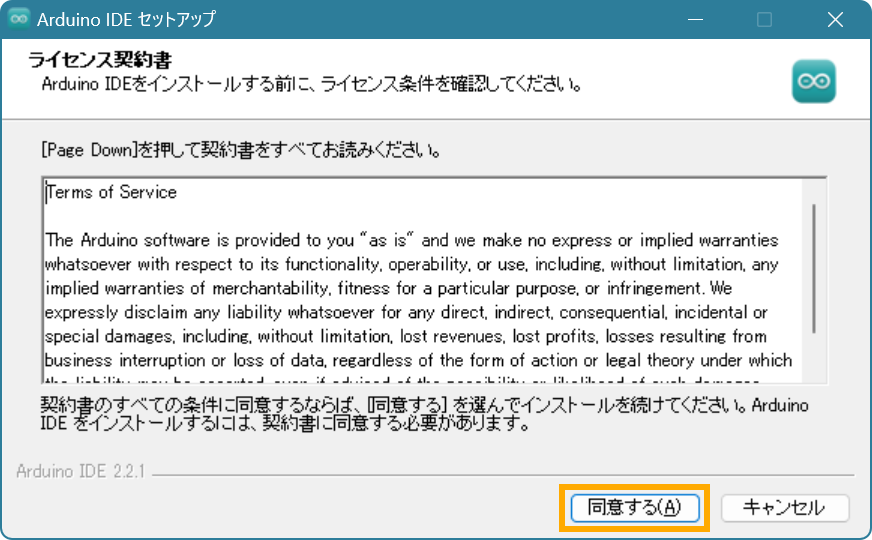The width and height of the screenshot is (872, 540).
Task: Click the line starting 'The Arduino software is provided'
Action: point(412,240)
